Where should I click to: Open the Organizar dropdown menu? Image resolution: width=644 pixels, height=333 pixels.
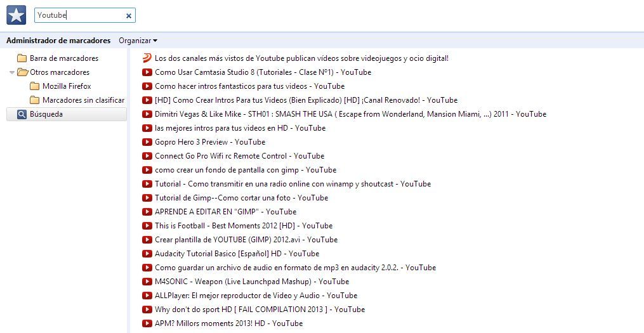click(x=138, y=41)
